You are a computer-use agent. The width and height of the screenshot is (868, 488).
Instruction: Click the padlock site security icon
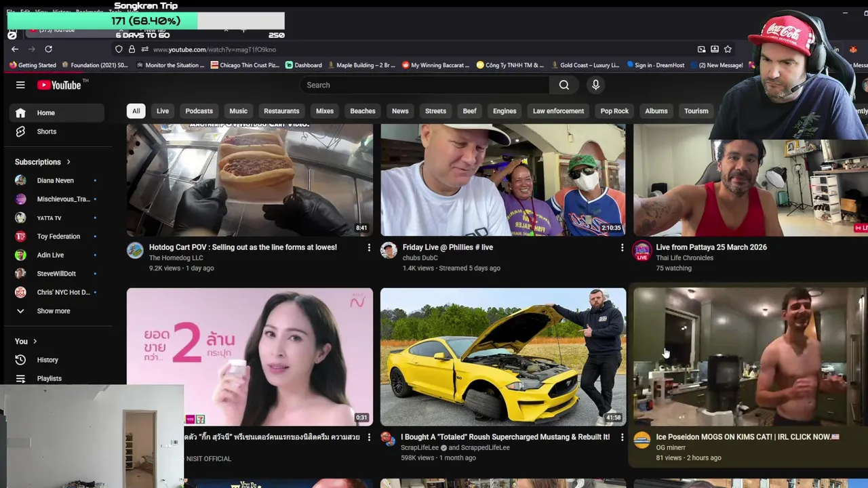(x=132, y=49)
